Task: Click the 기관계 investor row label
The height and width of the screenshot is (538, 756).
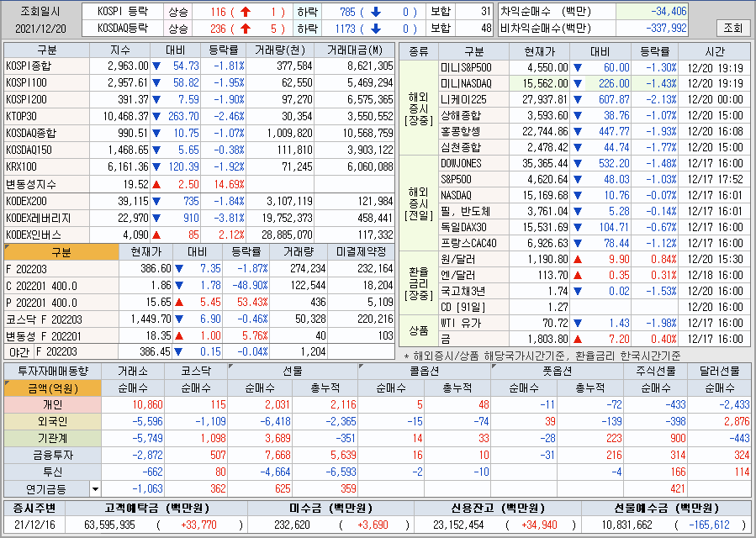Action: [52, 439]
